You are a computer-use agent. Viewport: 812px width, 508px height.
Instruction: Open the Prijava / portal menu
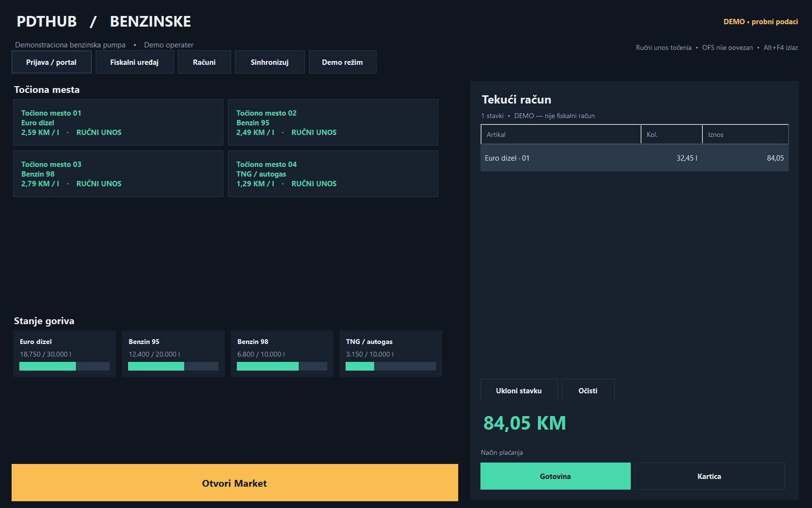[x=51, y=62]
